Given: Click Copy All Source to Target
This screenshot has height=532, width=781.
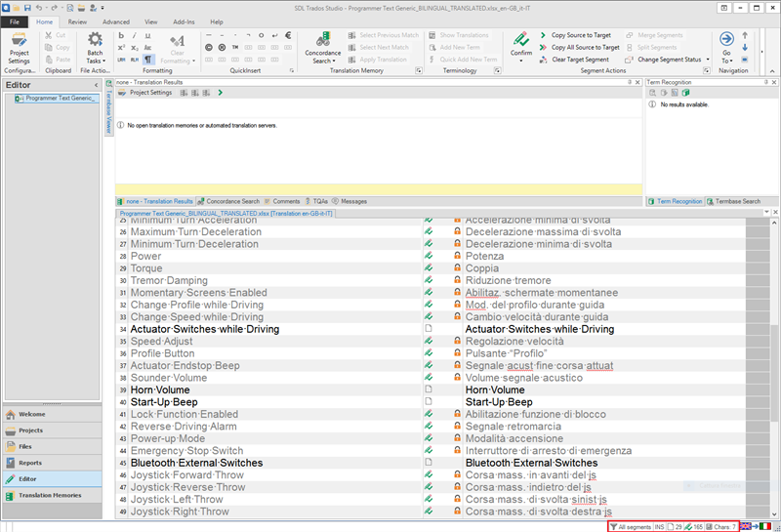Looking at the screenshot, I should click(580, 47).
